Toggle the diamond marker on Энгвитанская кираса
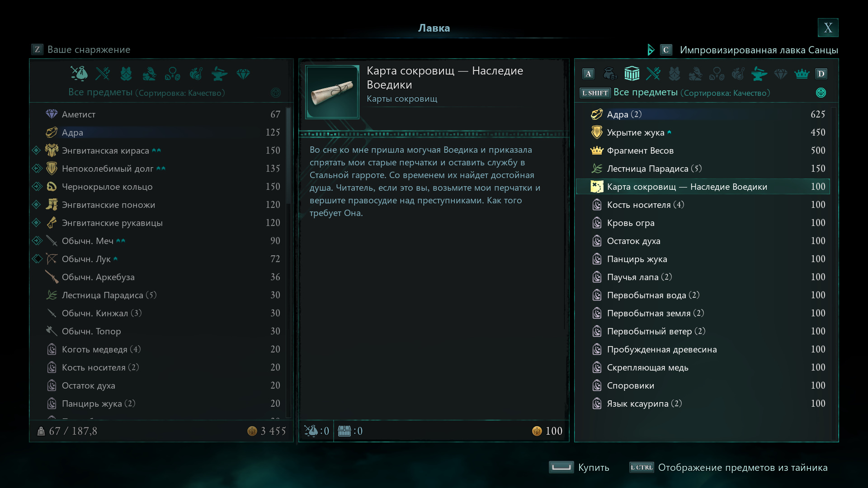868x488 pixels. click(37, 150)
